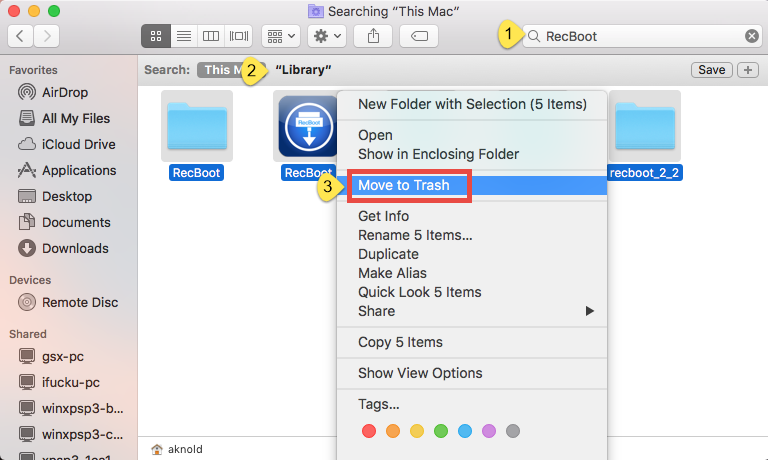The image size is (768, 460).
Task: Open the gear action menu
Action: 327,36
